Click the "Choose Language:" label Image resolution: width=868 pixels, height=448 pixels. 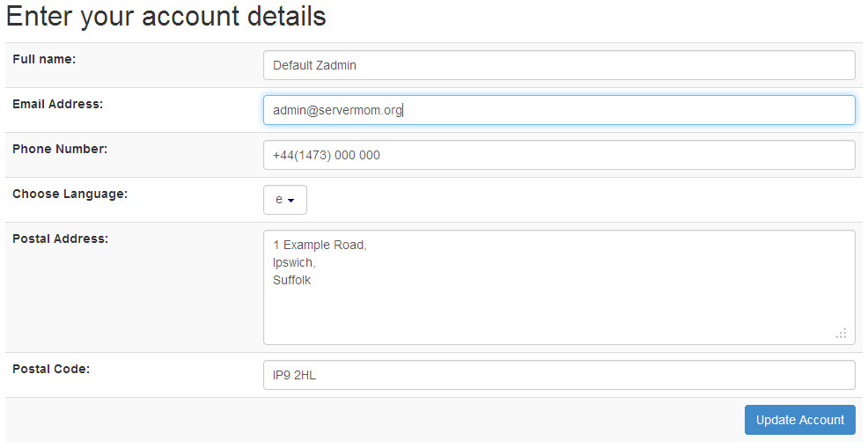click(70, 194)
